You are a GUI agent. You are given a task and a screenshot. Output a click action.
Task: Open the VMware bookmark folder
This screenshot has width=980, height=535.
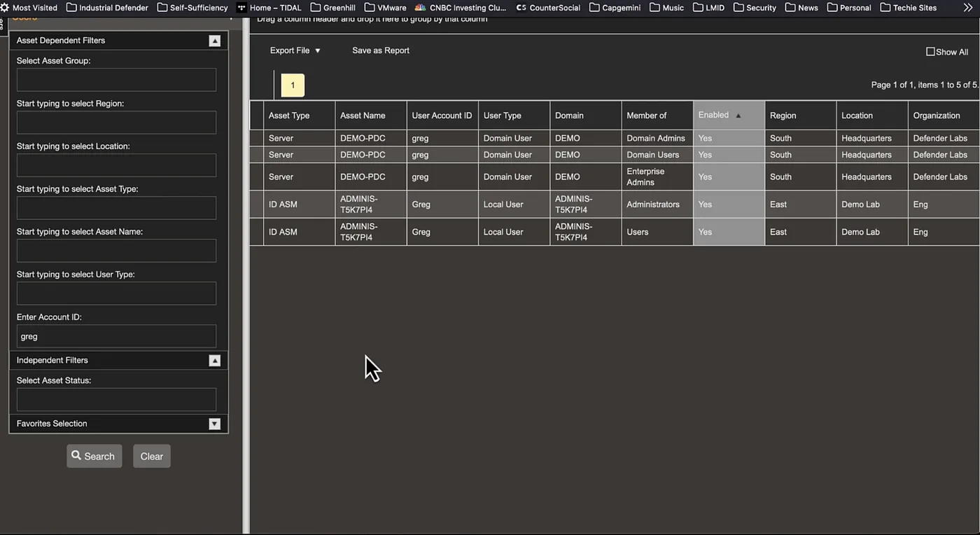coord(385,8)
